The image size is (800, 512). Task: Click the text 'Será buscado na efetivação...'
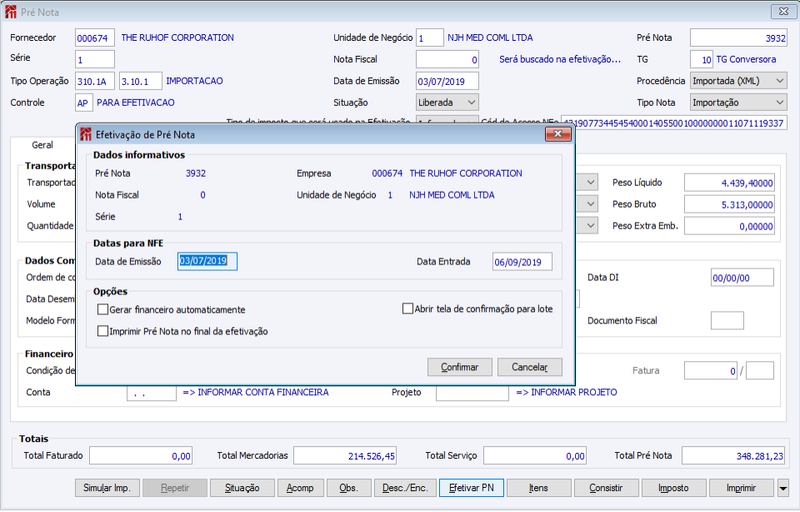[560, 59]
